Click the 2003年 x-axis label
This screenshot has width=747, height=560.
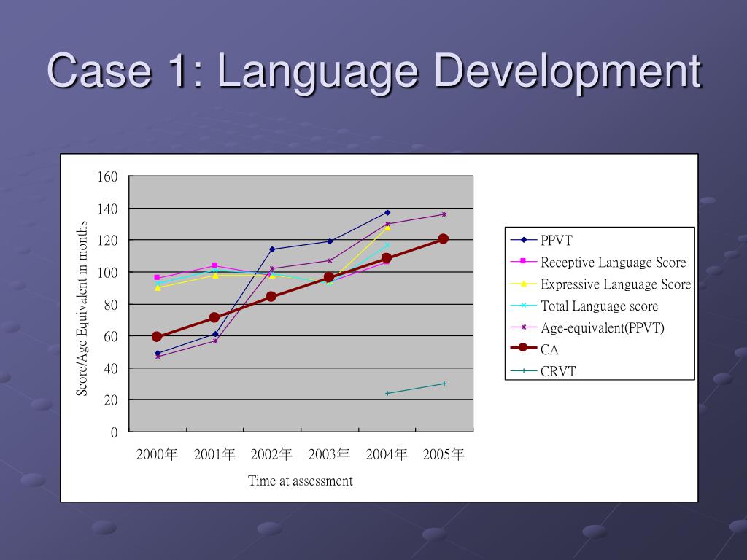(x=329, y=454)
